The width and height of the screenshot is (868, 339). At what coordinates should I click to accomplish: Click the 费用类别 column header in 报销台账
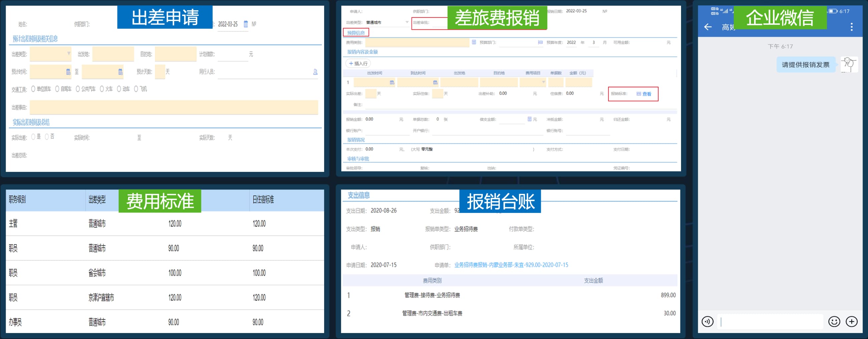click(432, 280)
